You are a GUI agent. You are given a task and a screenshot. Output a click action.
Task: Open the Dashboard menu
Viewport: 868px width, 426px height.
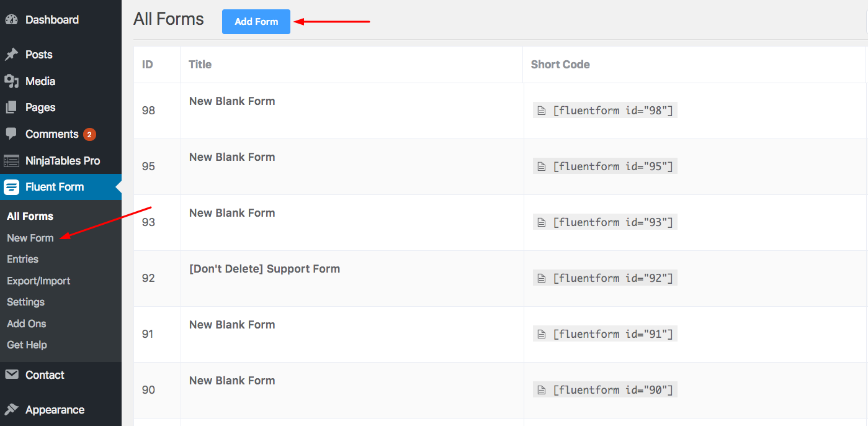52,20
